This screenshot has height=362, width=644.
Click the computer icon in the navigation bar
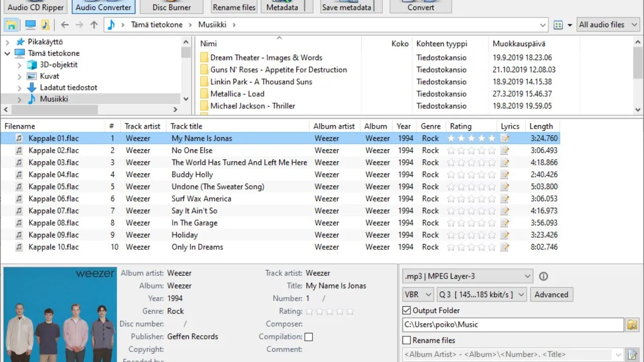tap(30, 25)
